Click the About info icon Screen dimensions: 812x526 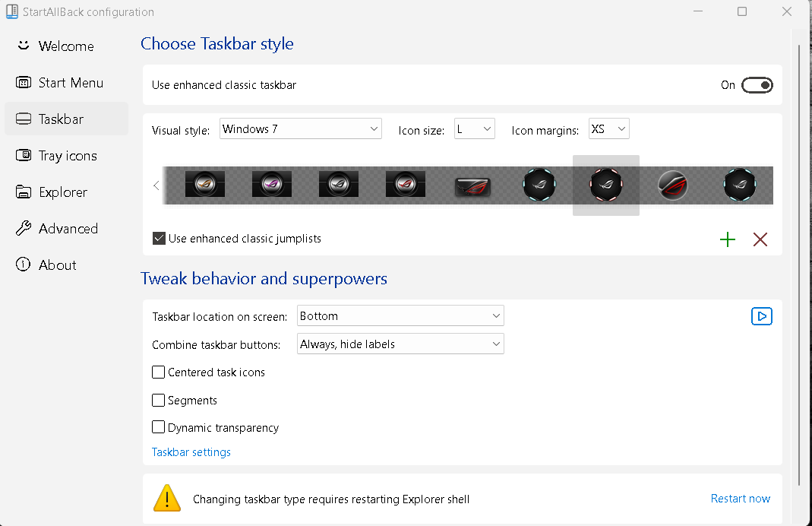point(24,265)
